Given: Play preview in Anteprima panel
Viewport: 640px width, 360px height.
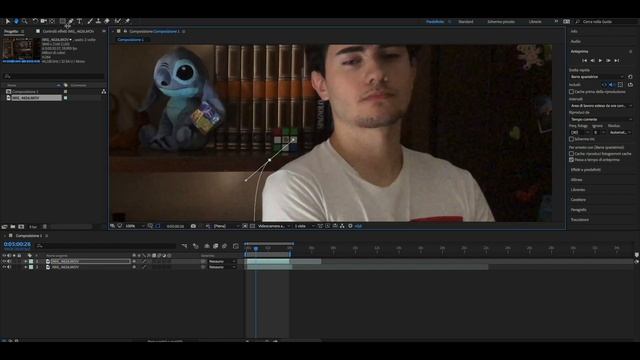Looking at the screenshot, I should pyautogui.click(x=600, y=60).
